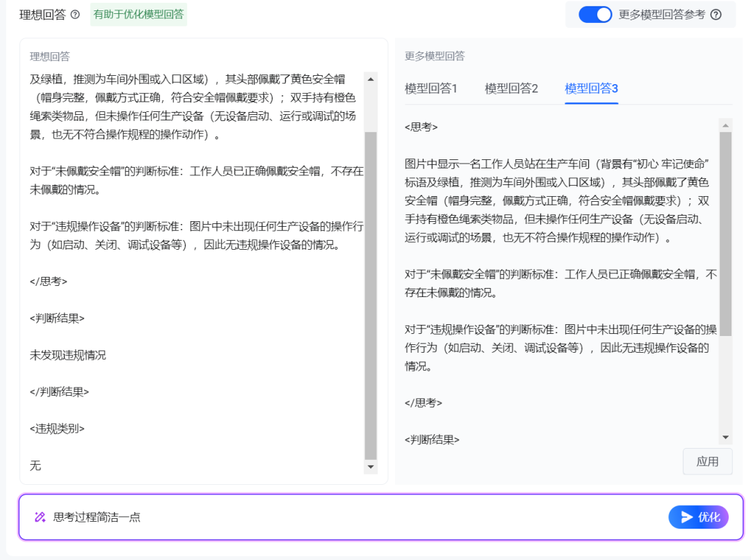Viewport: 751px width, 560px height.
Task: Click the down arrow of 模型回答 scrollbar
Action: point(725,437)
